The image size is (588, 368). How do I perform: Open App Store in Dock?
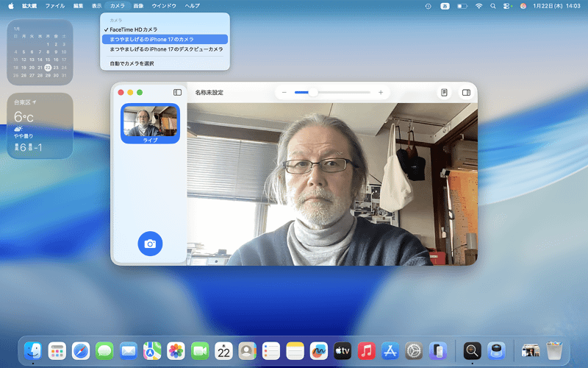390,351
